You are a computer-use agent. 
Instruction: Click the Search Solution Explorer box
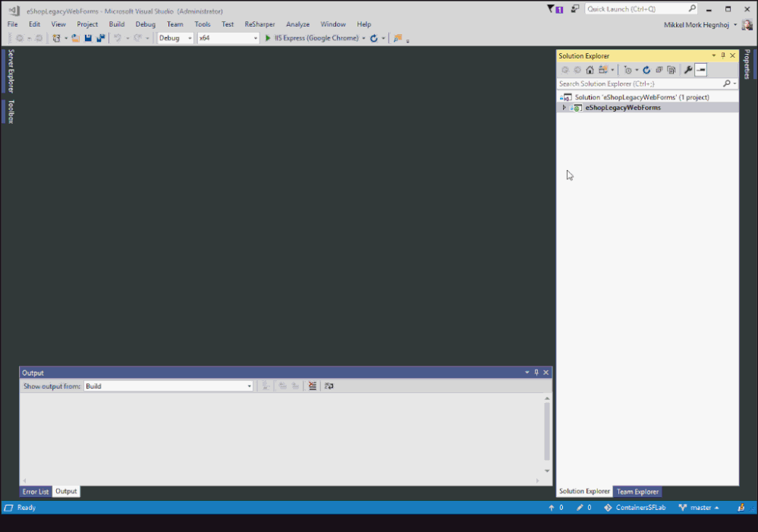pyautogui.click(x=641, y=83)
